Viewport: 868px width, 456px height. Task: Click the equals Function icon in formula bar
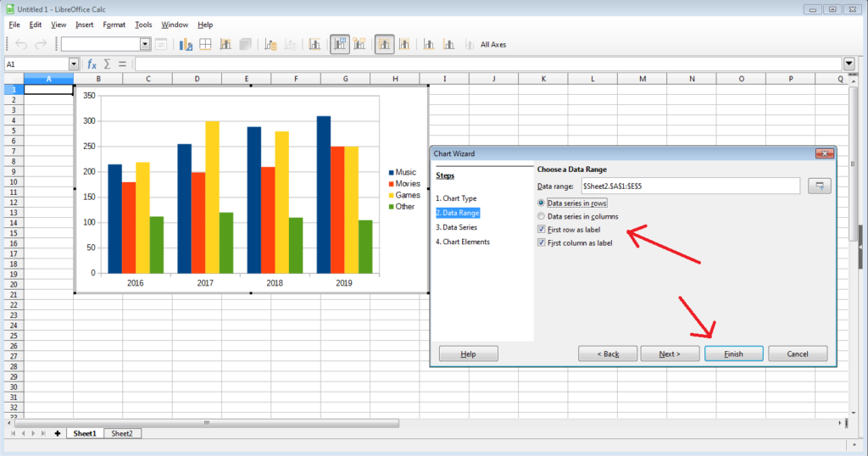[122, 64]
